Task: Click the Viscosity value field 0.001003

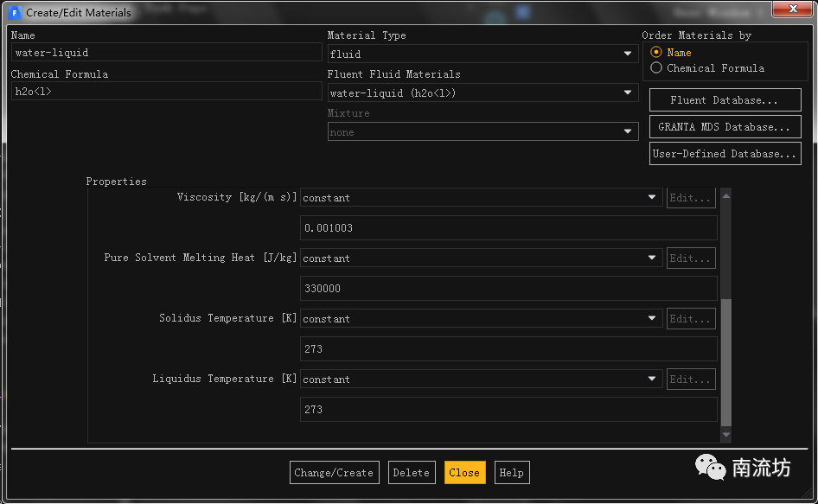Action: click(508, 228)
